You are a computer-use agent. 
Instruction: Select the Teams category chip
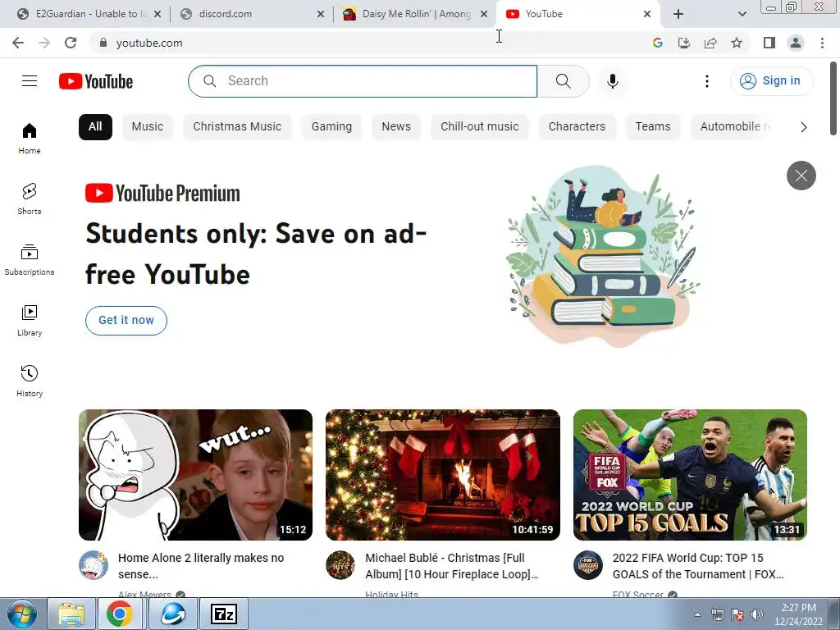(652, 127)
